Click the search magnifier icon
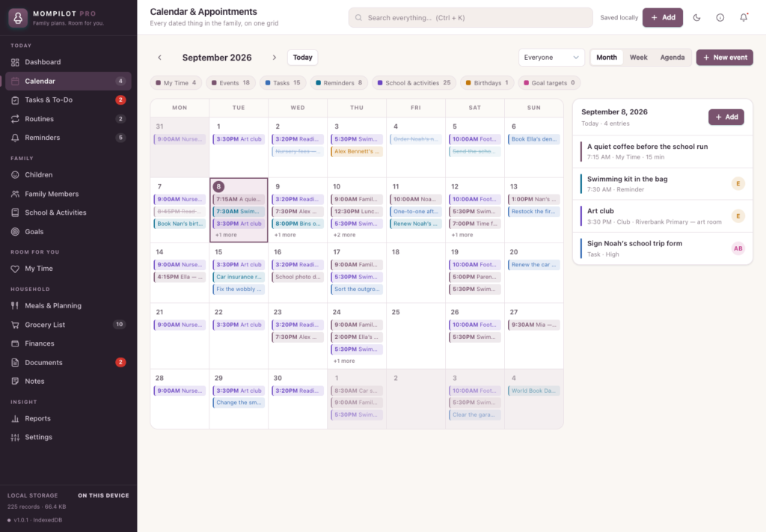Screen dimensions: 766x532 click(x=358, y=18)
